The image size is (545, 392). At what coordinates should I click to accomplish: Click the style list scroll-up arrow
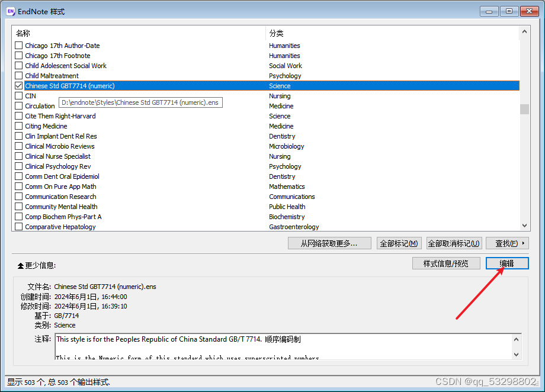(524, 31)
